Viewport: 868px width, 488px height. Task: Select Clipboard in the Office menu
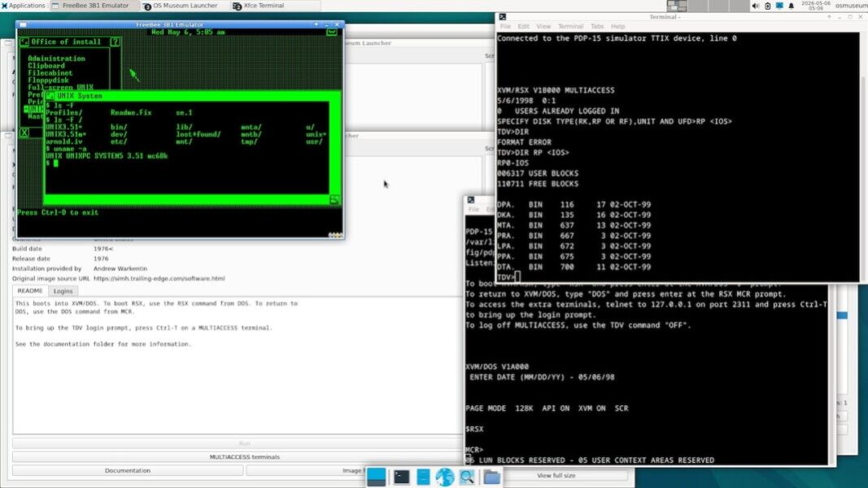click(46, 66)
